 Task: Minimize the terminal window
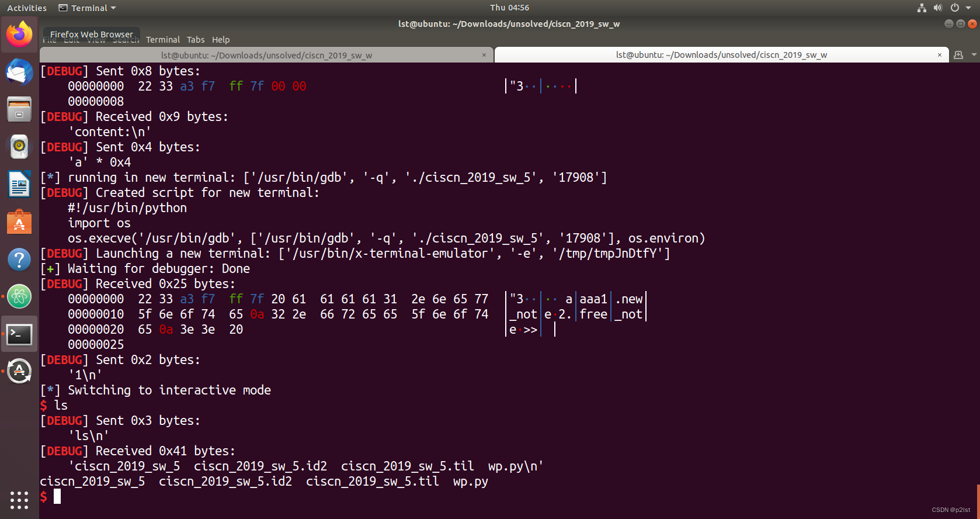tap(948, 24)
